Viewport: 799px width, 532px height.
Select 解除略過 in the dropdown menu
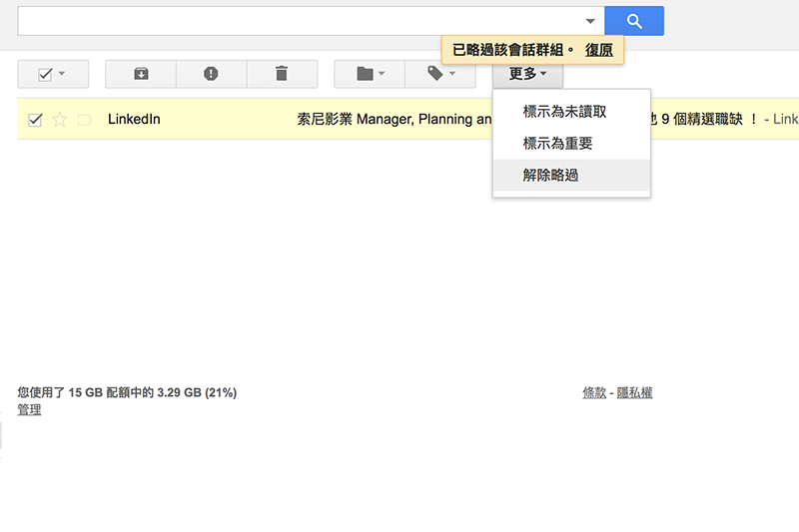550,175
